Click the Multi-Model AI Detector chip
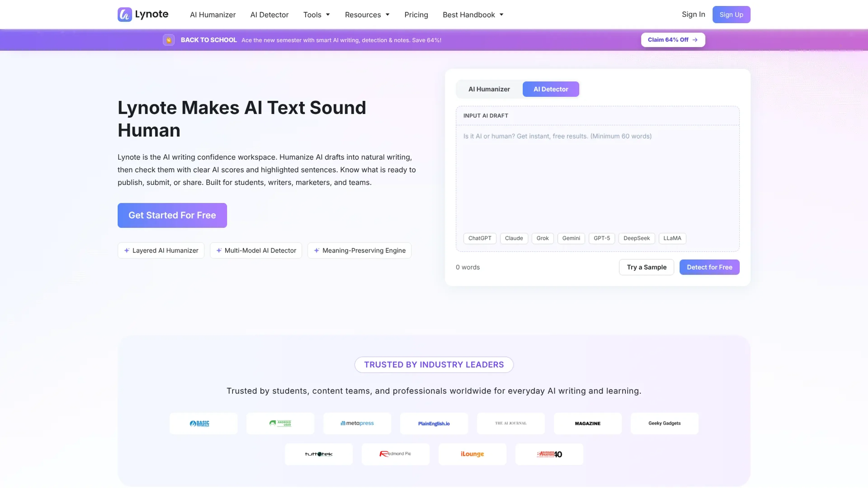The image size is (868, 488). pos(256,250)
